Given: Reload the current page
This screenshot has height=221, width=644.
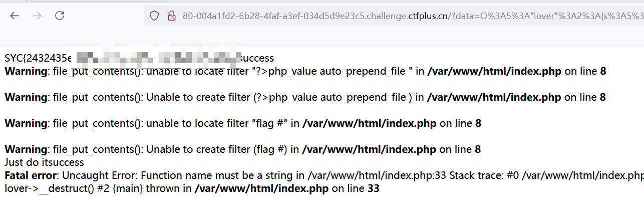Looking at the screenshot, I should pyautogui.click(x=60, y=16).
